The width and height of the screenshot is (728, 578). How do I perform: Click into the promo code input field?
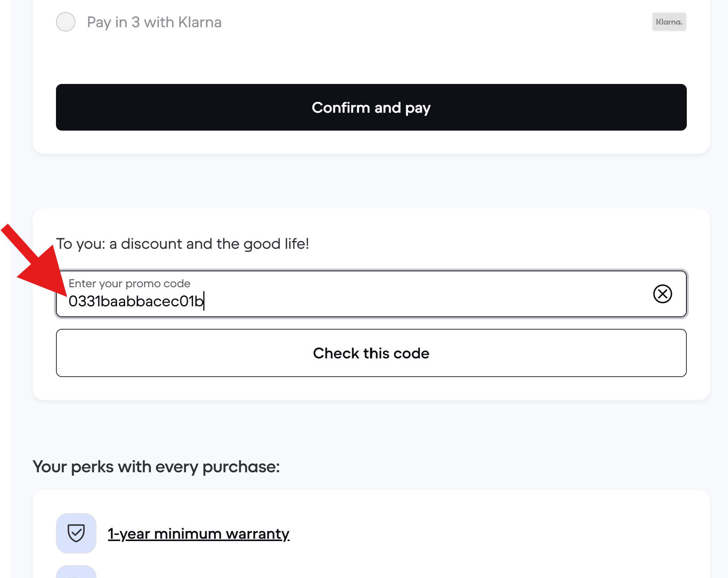pos(371,294)
